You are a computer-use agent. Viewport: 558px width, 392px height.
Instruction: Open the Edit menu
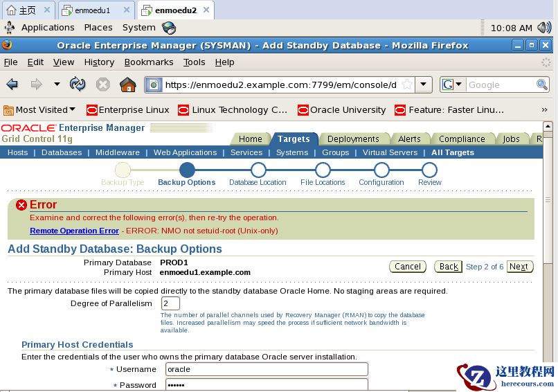click(35, 62)
